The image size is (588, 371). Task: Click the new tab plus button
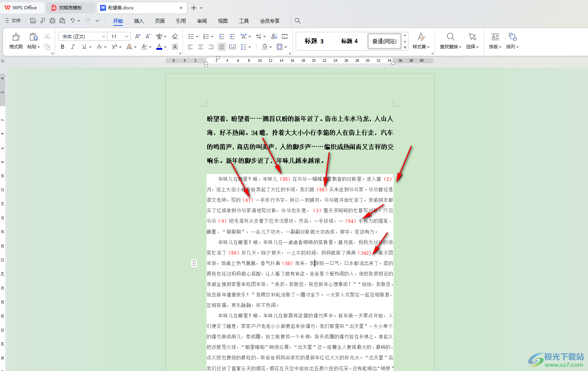pyautogui.click(x=194, y=7)
